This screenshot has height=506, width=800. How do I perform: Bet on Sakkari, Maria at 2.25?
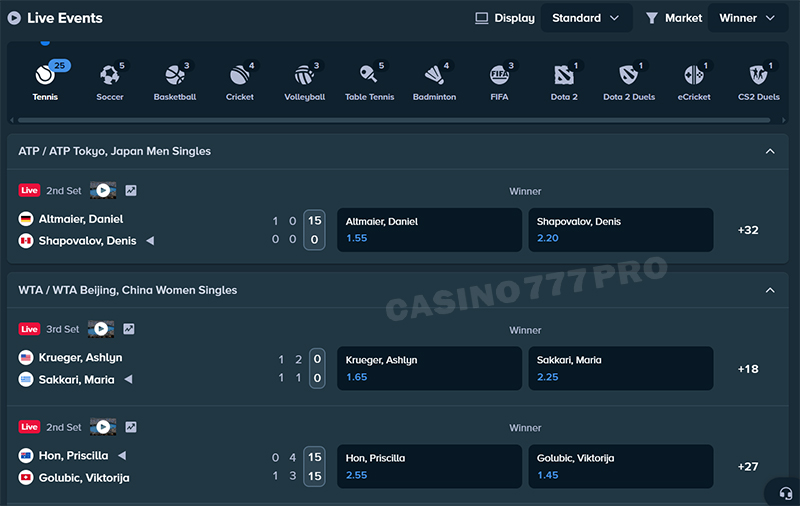621,369
